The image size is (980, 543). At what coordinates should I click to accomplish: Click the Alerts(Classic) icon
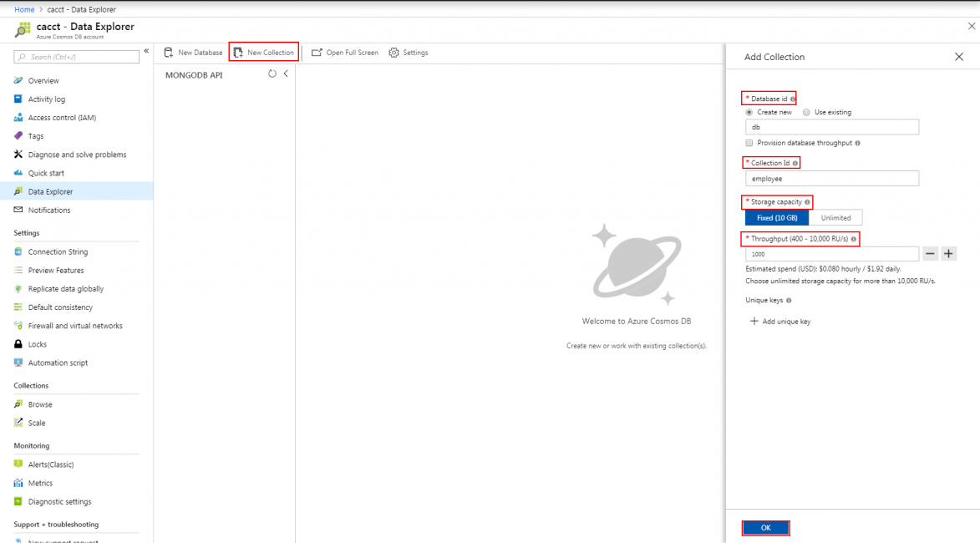[x=18, y=464]
